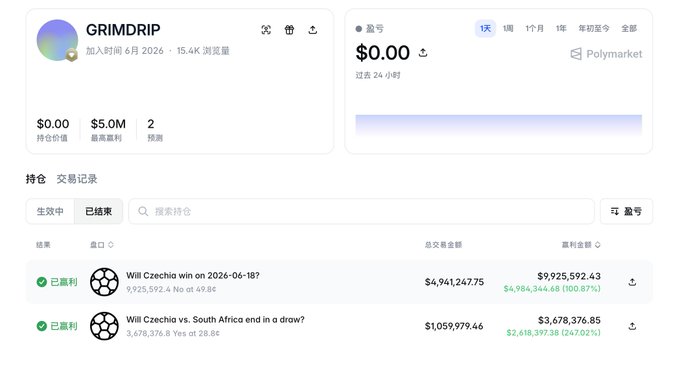Select the 1周 time range
Image resolution: width=680 pixels, height=376 pixels.
[508, 29]
